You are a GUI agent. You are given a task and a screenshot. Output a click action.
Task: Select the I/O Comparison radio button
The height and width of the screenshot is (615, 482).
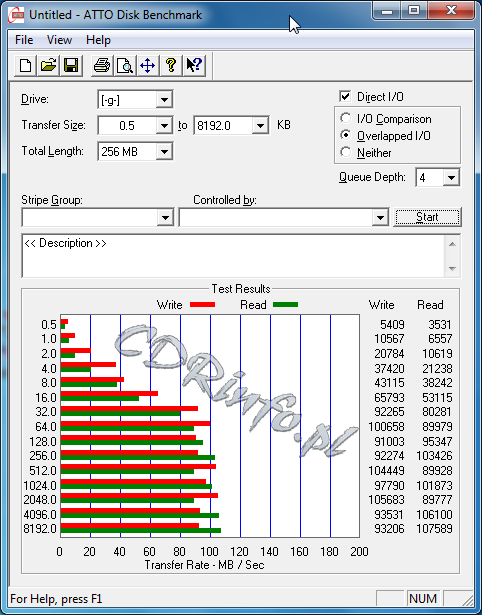pyautogui.click(x=346, y=118)
